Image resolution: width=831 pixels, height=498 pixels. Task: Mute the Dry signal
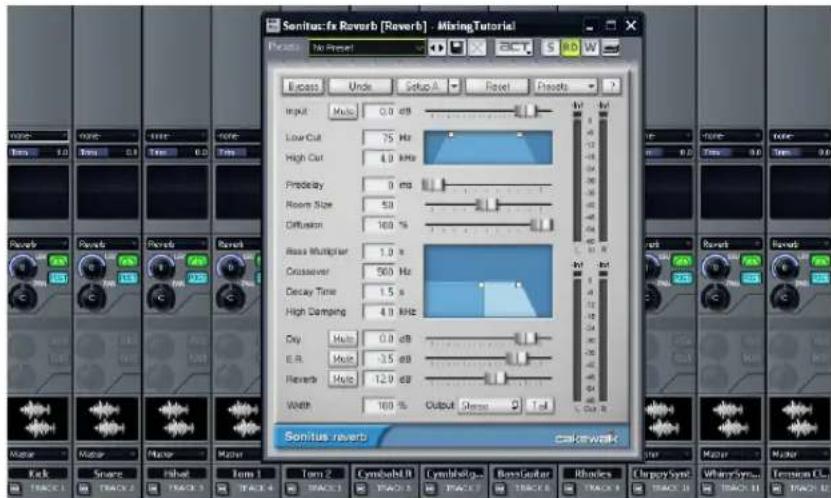(x=343, y=339)
